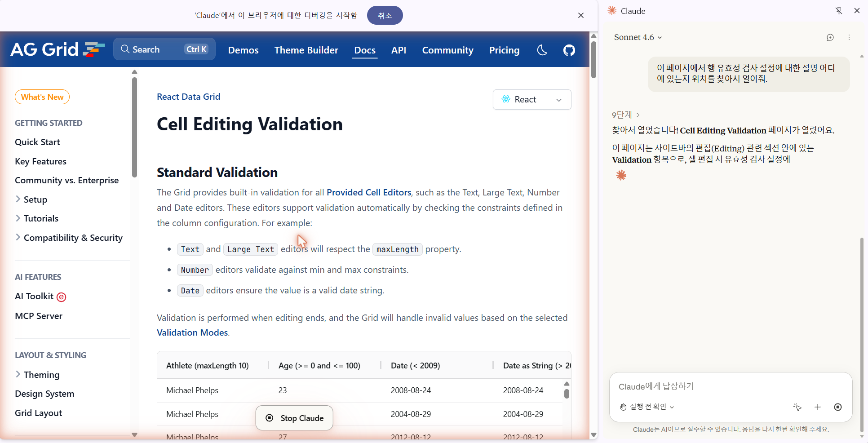Image resolution: width=868 pixels, height=443 pixels.
Task: Toggle dark mode with the moon icon
Action: click(542, 50)
